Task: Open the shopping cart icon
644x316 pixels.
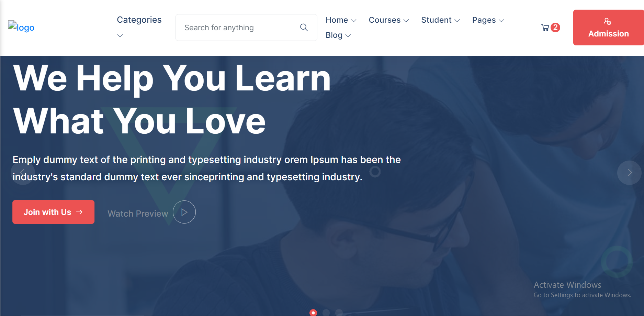Action: (x=545, y=28)
